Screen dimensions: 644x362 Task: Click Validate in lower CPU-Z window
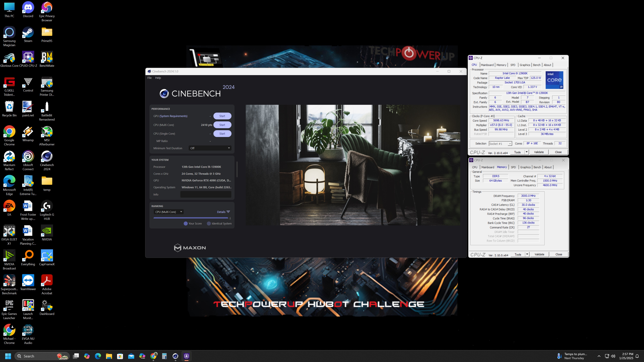(x=539, y=254)
